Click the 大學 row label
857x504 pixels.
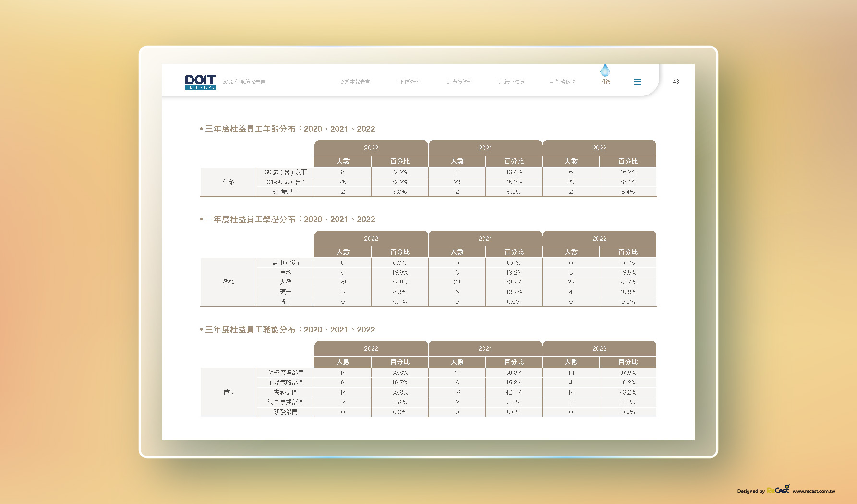coord(286,282)
